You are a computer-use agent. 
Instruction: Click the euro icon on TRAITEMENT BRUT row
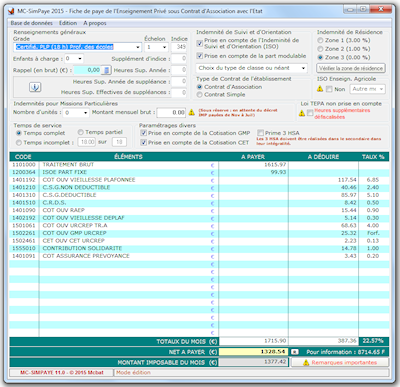tap(213, 165)
